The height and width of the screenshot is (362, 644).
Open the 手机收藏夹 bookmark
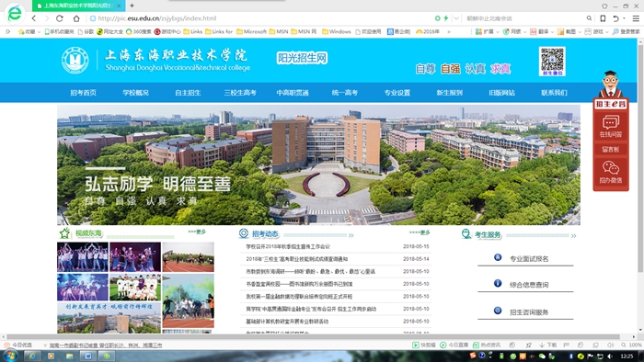click(59, 31)
